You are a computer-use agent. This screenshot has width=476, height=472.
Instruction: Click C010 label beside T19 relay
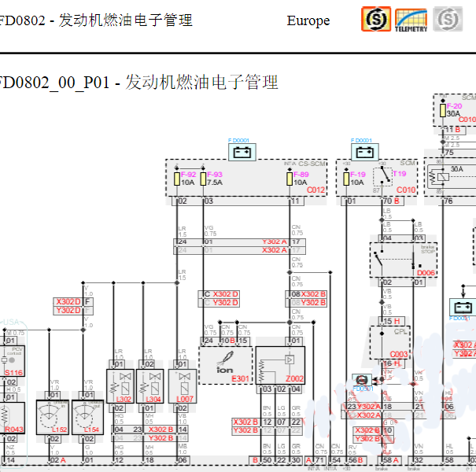tap(406, 190)
